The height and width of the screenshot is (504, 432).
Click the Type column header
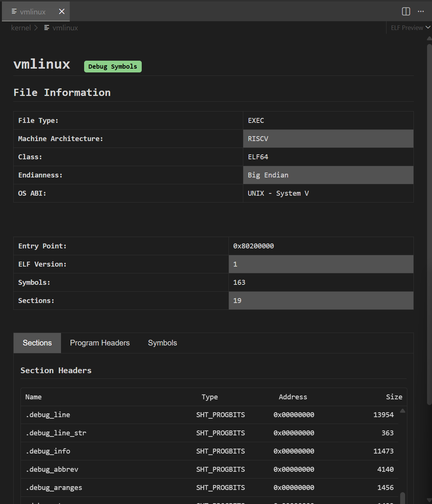tap(210, 397)
